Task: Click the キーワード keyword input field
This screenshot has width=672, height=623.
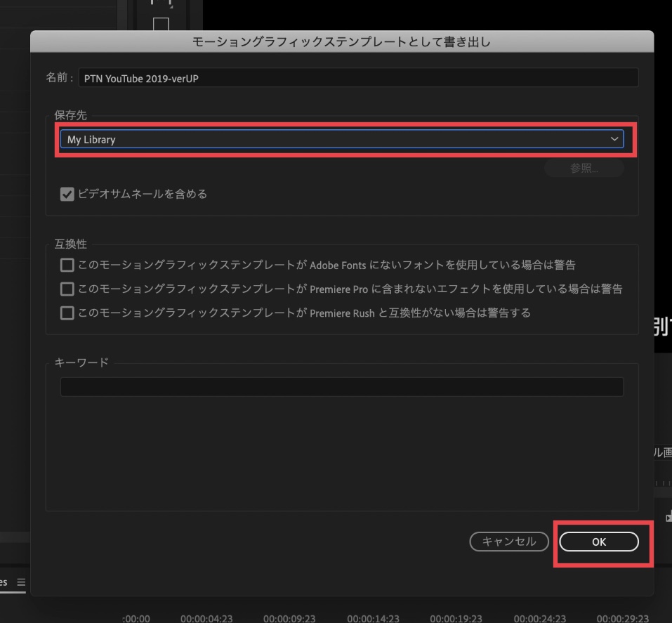Action: coord(342,387)
